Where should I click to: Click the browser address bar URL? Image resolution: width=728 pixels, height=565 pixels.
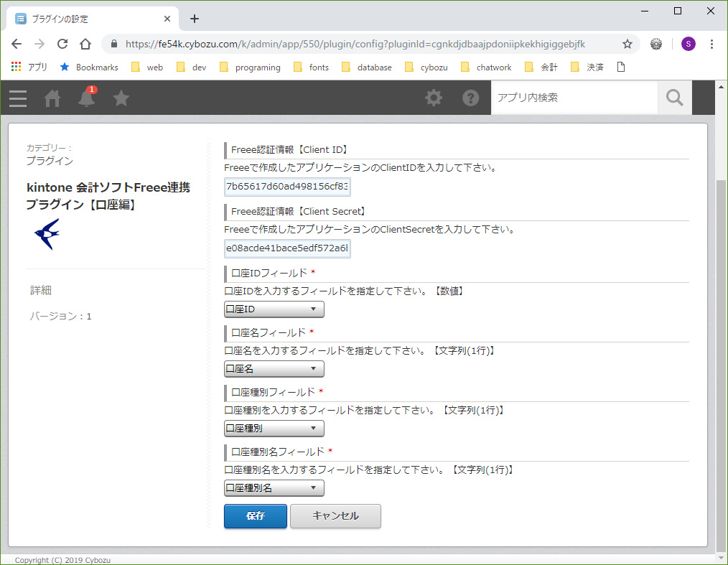coord(355,44)
